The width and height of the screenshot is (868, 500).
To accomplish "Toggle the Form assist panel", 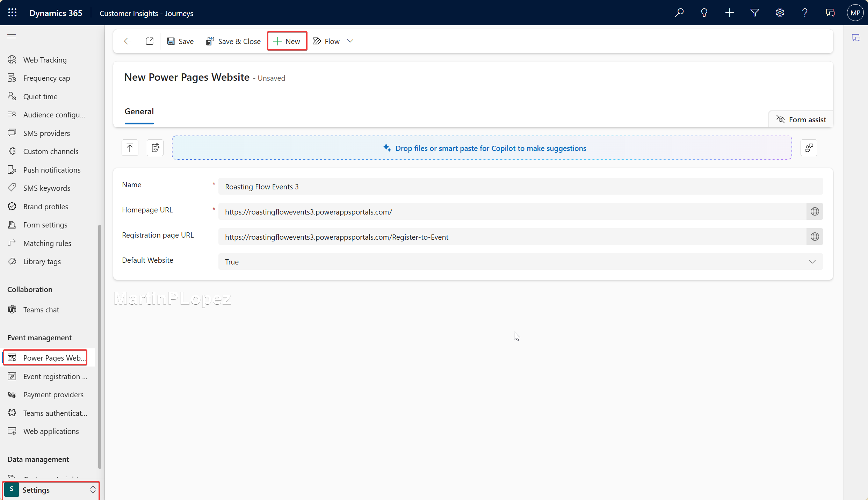I will pyautogui.click(x=801, y=119).
